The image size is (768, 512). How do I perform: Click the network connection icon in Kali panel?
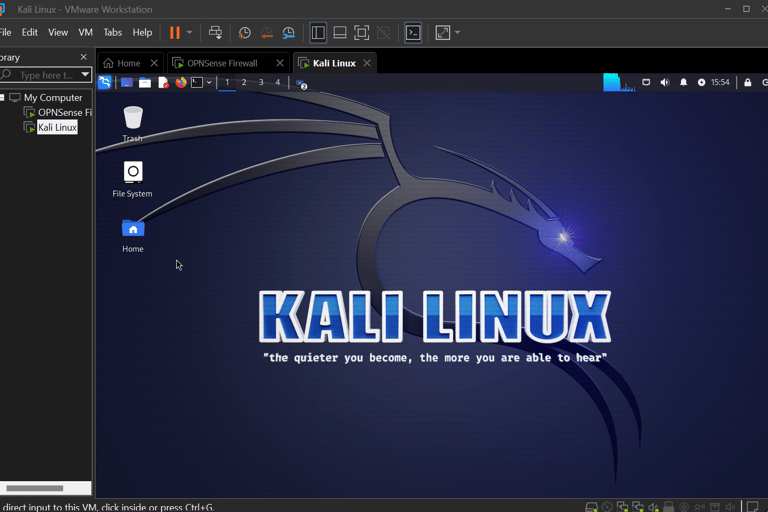(x=646, y=82)
